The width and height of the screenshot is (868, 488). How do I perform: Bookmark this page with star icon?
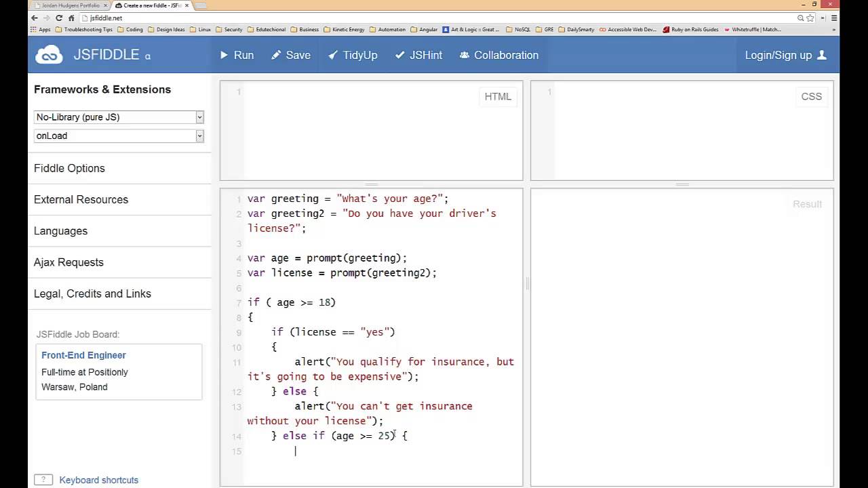point(810,18)
